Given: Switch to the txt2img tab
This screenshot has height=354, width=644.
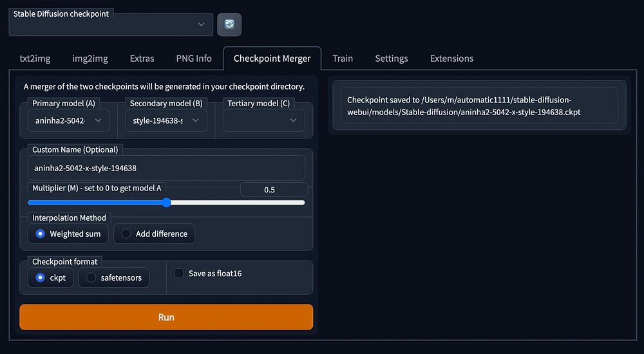Looking at the screenshot, I should tap(35, 58).
